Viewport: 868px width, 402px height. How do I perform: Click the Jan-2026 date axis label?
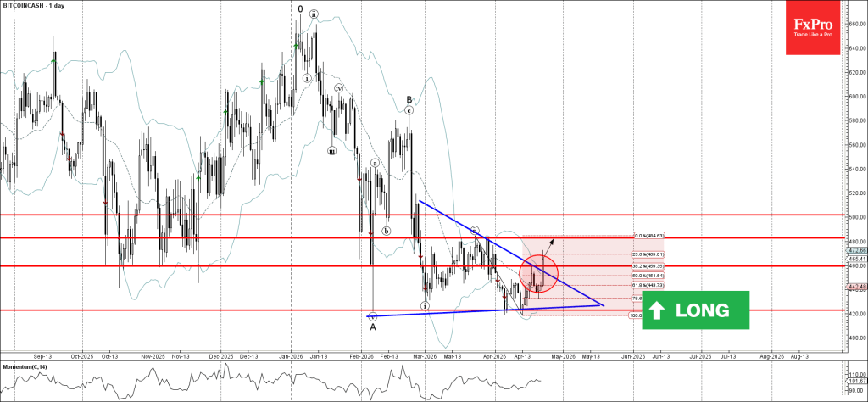point(290,356)
